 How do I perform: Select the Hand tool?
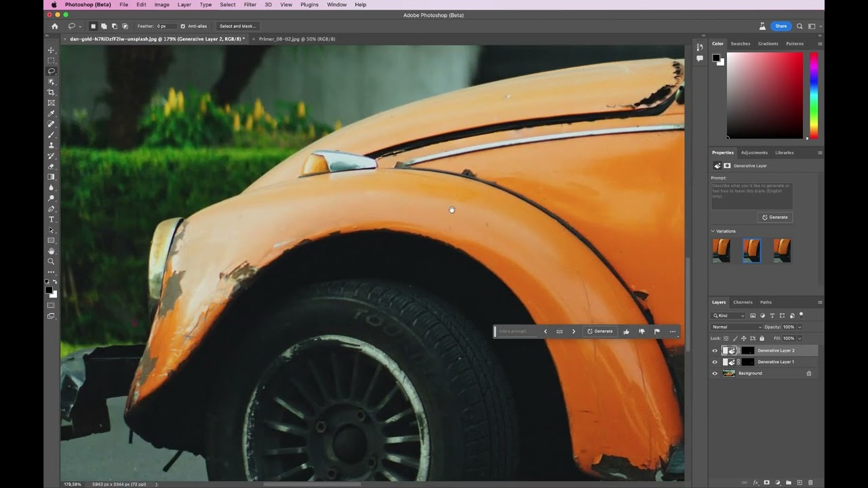51,251
